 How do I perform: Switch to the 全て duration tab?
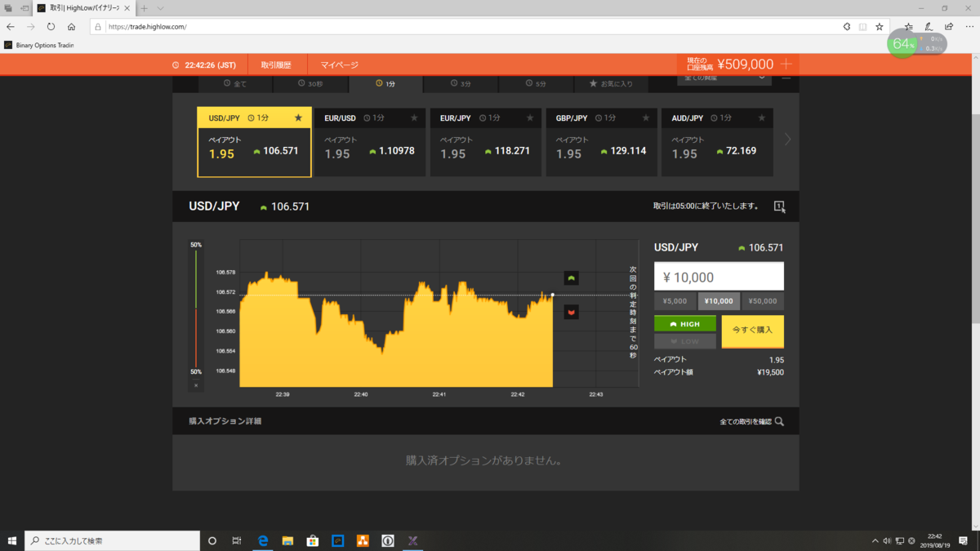tap(235, 84)
